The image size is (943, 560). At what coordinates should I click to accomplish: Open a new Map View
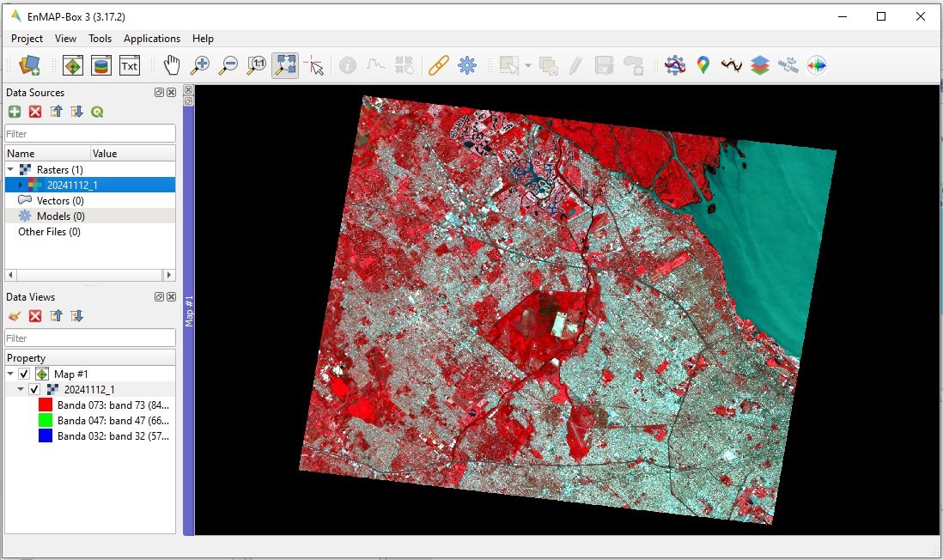coord(72,65)
